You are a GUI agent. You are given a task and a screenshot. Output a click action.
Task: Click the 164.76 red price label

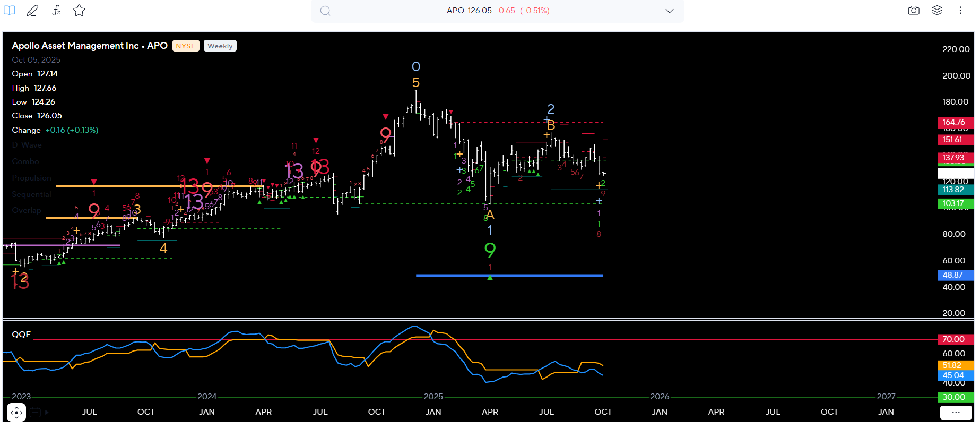(955, 122)
